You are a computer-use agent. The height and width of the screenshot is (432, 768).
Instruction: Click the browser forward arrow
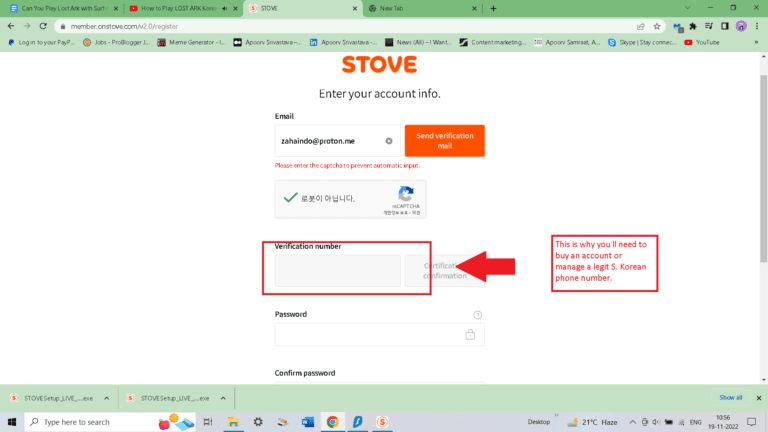(27, 26)
